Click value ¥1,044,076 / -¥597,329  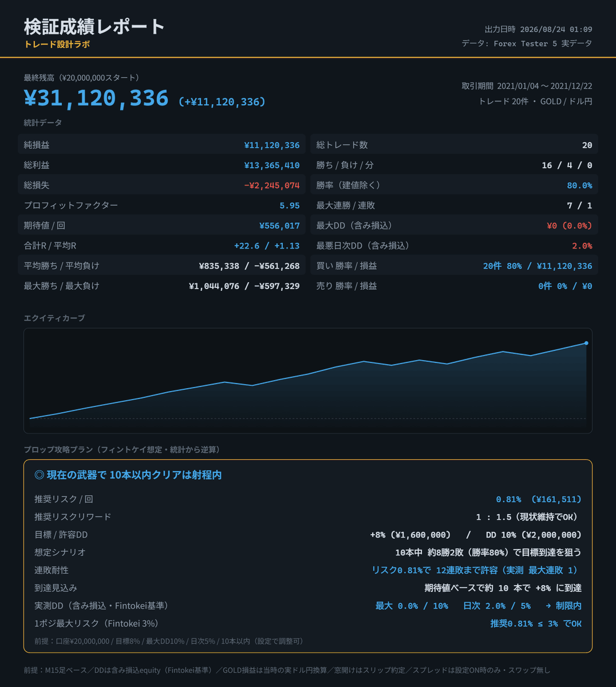[244, 286]
